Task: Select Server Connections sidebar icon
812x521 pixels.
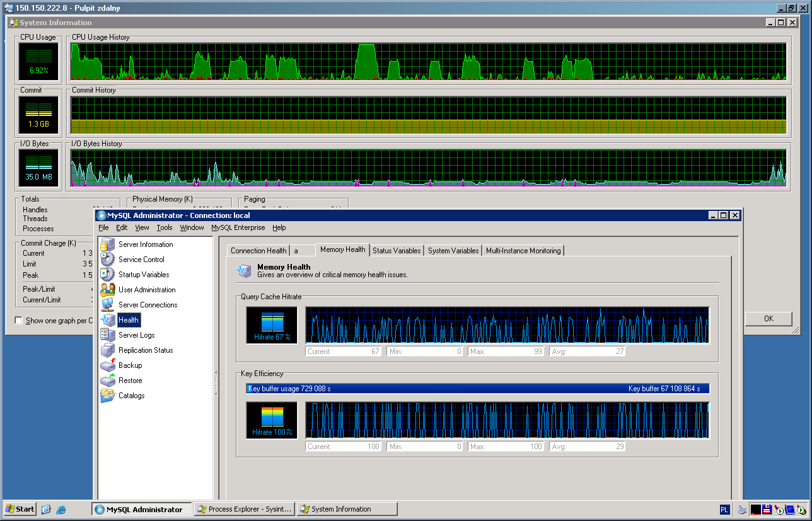Action: 108,305
